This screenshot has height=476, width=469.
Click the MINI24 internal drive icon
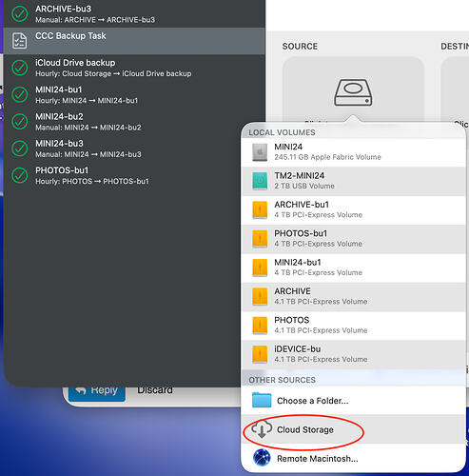point(260,152)
